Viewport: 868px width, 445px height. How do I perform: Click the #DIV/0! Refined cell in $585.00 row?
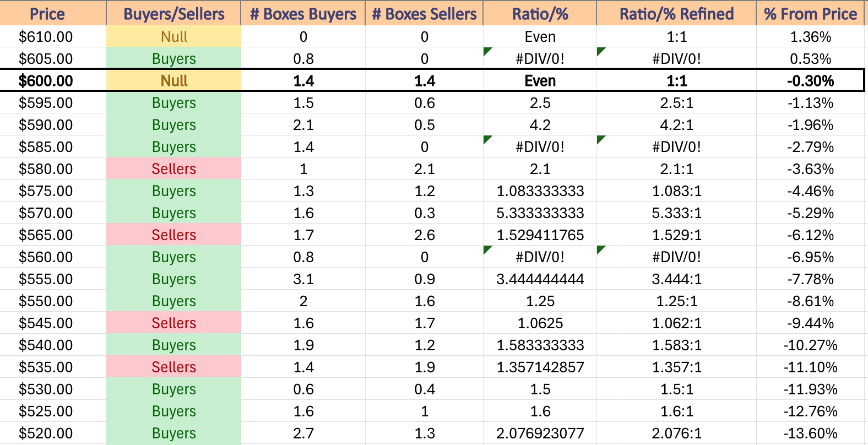(676, 146)
